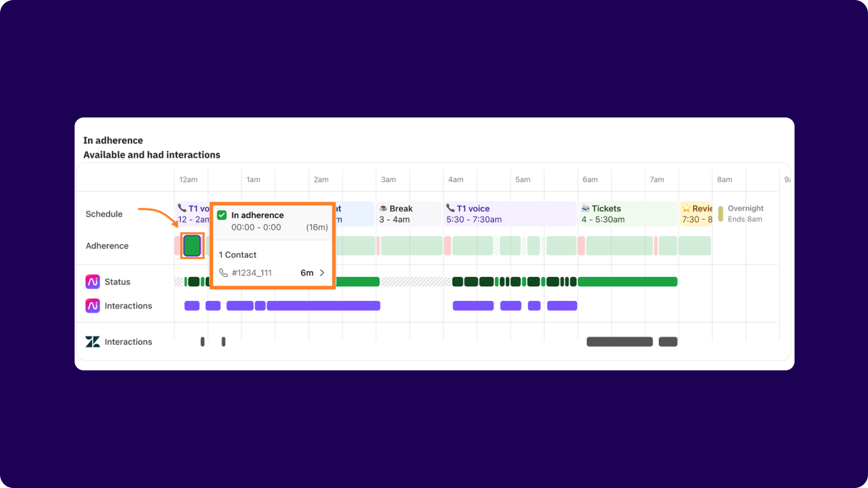Screen dimensions: 868x488
Task: Click the In adherence header in the popup
Action: [257, 215]
